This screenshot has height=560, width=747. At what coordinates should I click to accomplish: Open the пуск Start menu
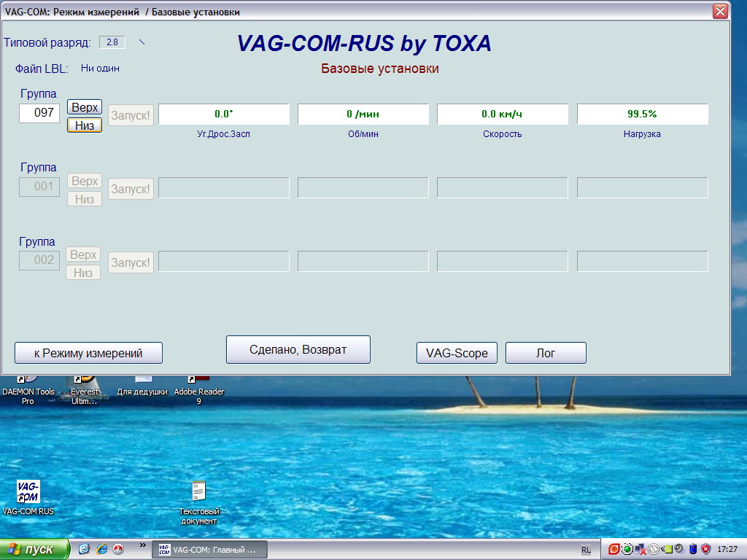(34, 549)
